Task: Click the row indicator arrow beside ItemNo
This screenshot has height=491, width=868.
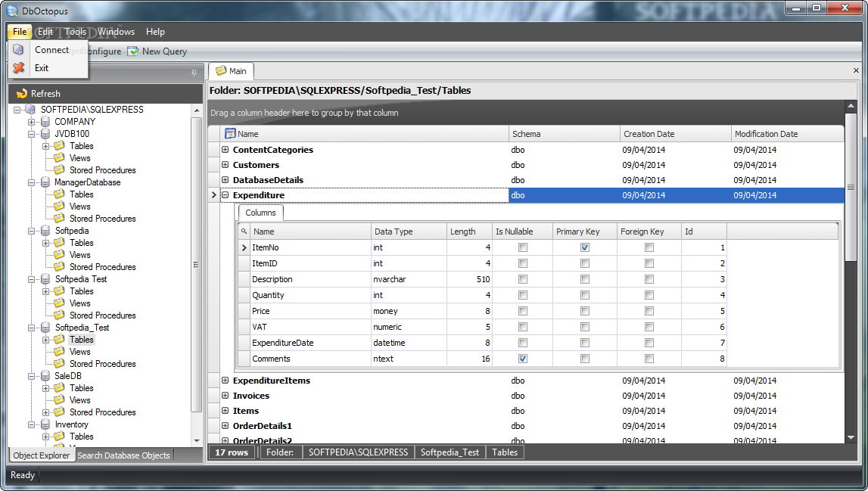Action: click(x=244, y=247)
